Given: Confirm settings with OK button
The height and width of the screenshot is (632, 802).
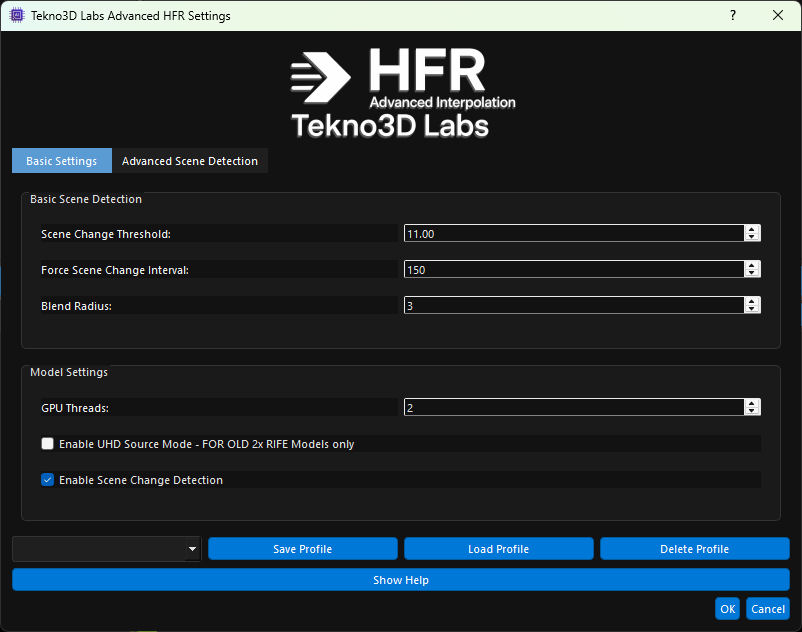Looking at the screenshot, I should [x=727, y=608].
